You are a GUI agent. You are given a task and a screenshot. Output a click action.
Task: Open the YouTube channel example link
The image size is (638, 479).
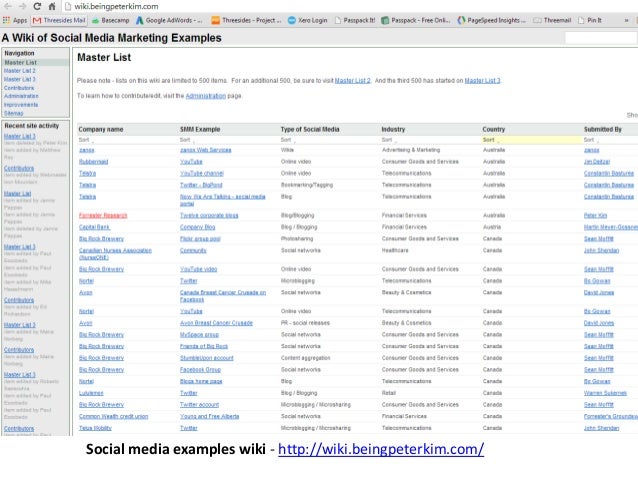point(202,174)
